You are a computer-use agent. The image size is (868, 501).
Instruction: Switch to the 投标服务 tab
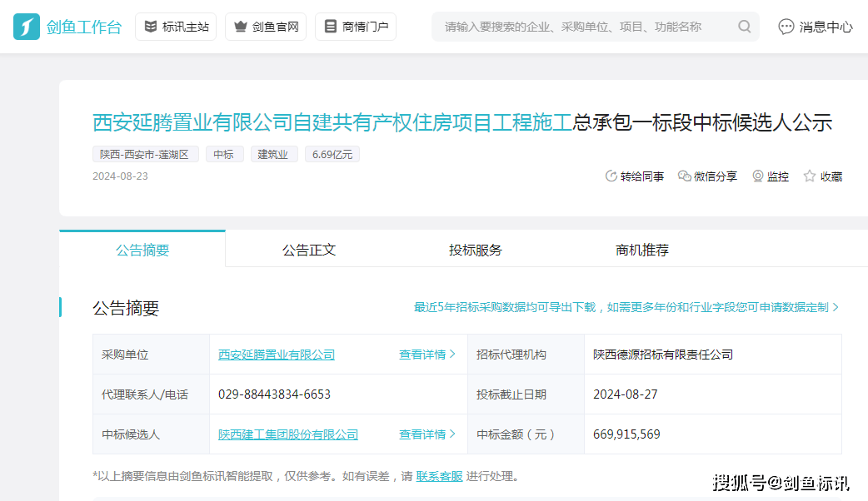[x=476, y=250]
